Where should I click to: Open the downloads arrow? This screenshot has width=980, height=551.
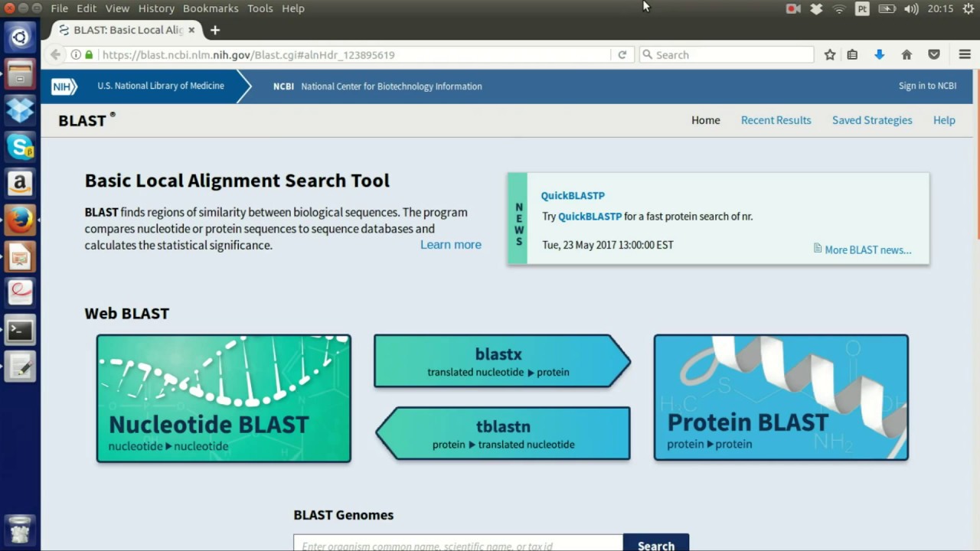(879, 55)
